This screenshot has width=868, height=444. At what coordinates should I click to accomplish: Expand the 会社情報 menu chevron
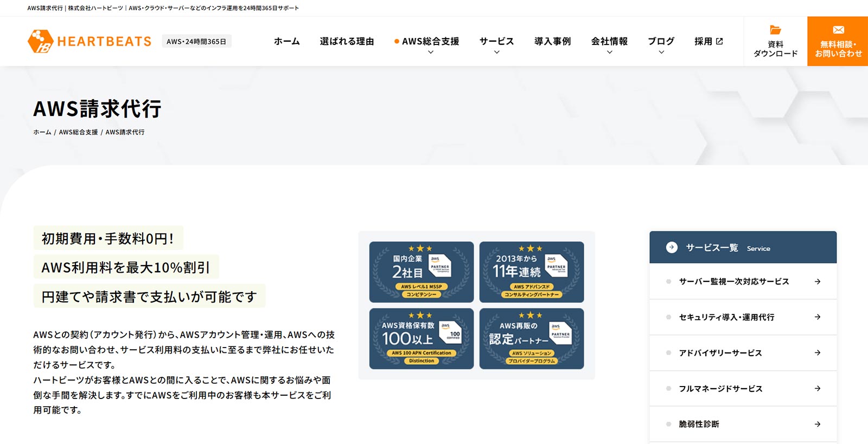(x=609, y=53)
